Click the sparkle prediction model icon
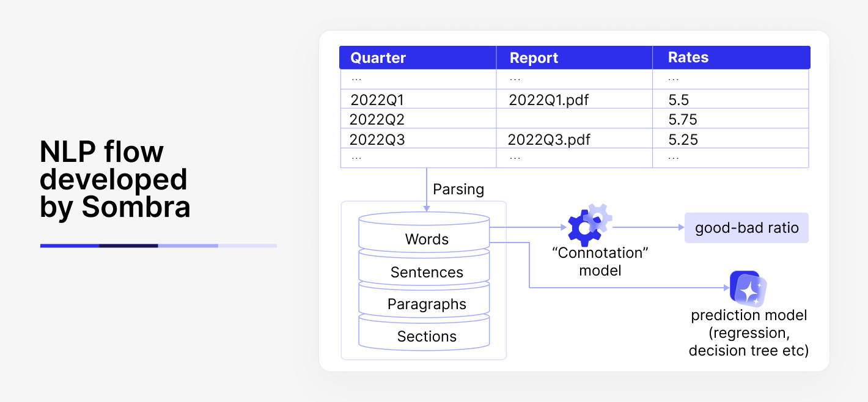Viewport: 868px width, 402px height. click(748, 289)
